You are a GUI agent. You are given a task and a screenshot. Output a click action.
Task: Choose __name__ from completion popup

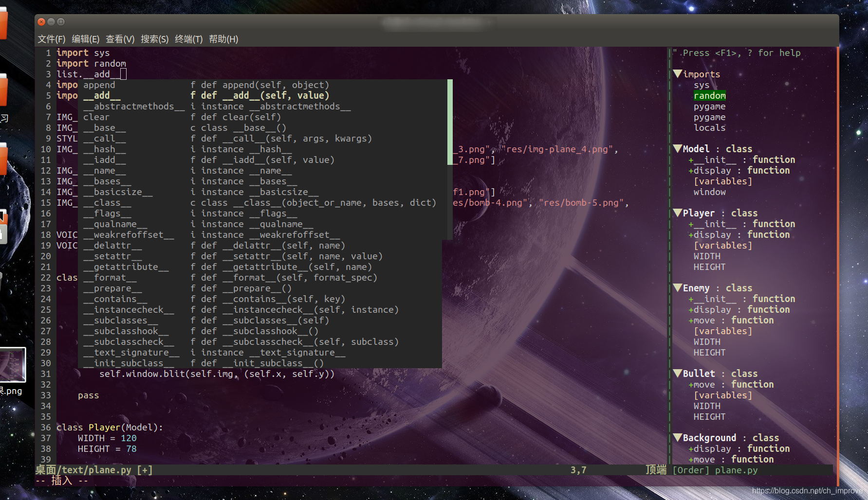click(262, 170)
